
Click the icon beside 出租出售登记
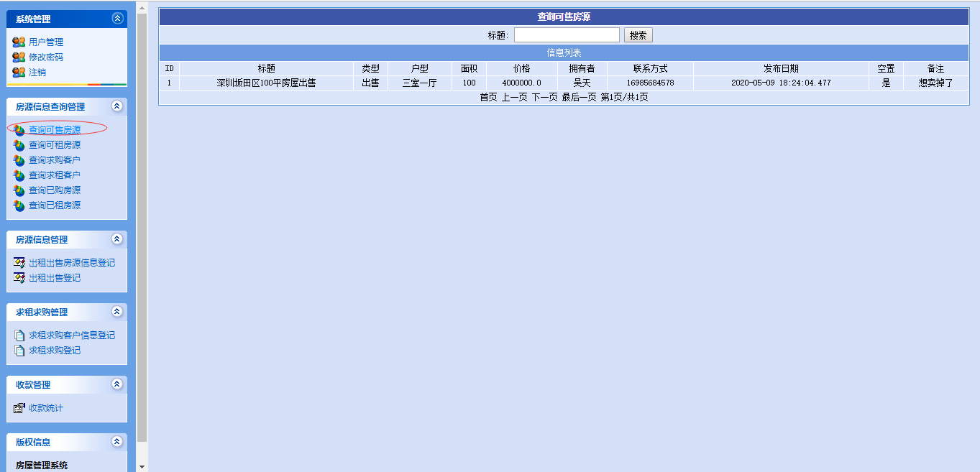(x=19, y=278)
